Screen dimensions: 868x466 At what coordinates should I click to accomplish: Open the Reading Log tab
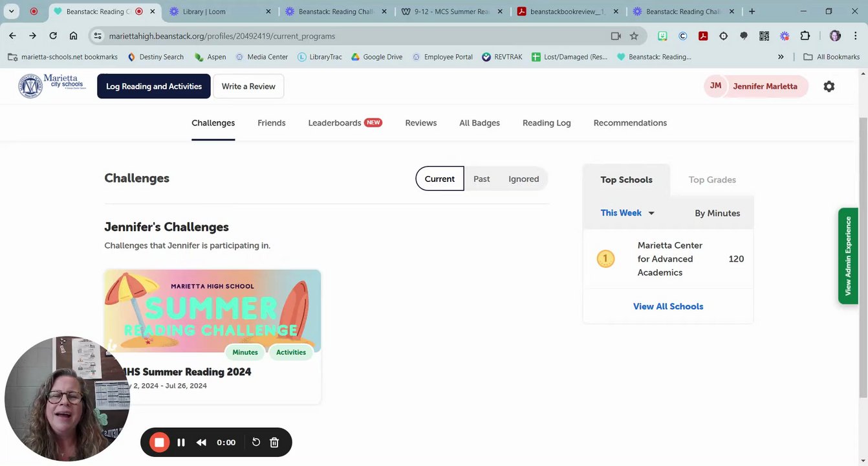[547, 123]
